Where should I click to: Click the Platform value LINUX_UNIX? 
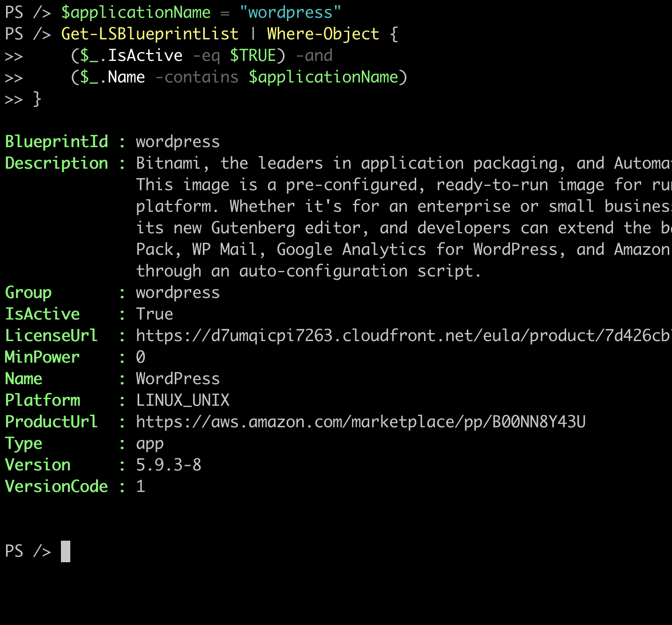coord(182,400)
